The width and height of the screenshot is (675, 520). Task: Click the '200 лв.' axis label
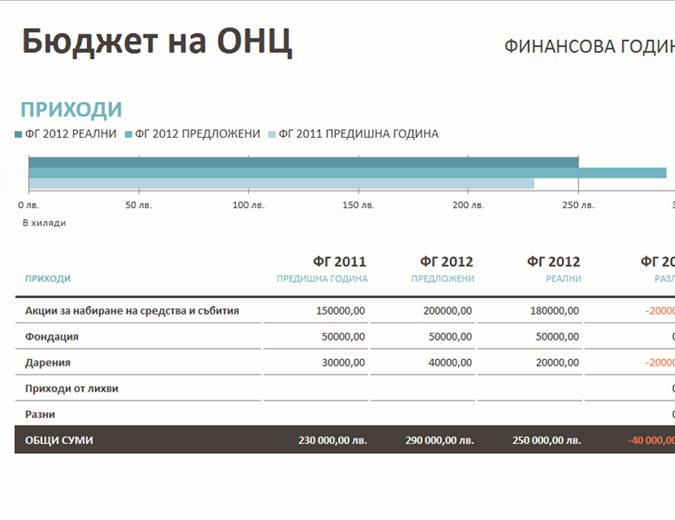pyautogui.click(x=468, y=205)
